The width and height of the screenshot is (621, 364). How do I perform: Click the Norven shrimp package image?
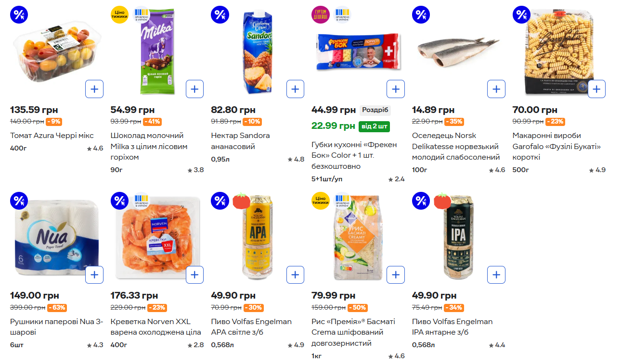[156, 238]
